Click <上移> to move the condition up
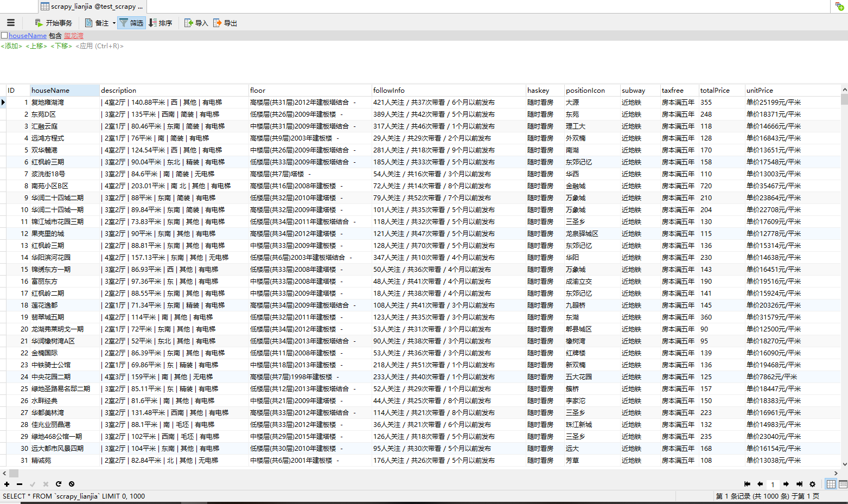Screen dimensions: 848x504 tap(36, 46)
